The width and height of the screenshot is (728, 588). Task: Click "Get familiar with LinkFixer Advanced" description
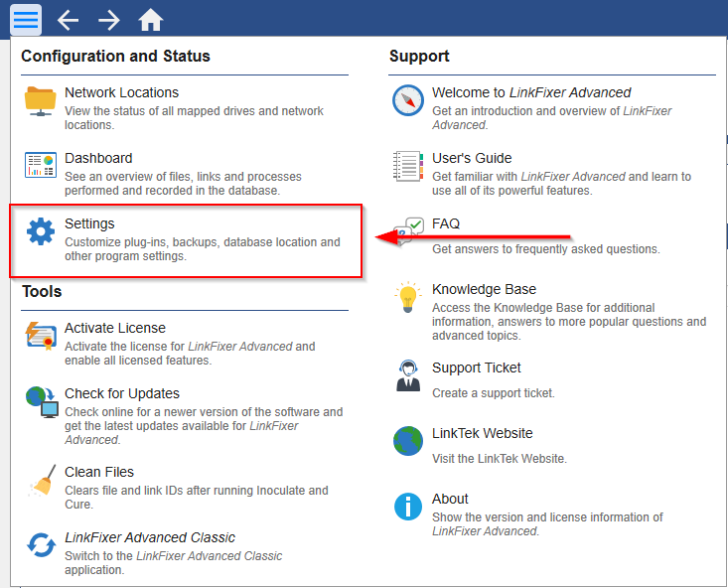point(562,184)
